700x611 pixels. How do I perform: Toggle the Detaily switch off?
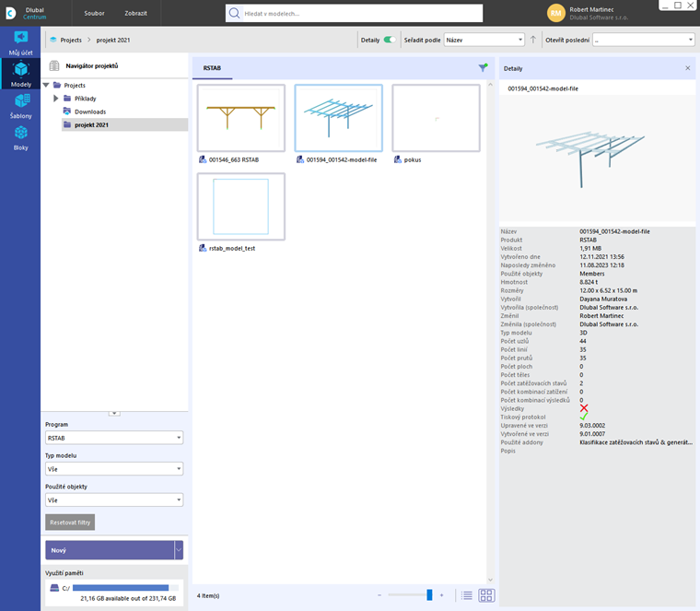tap(390, 40)
